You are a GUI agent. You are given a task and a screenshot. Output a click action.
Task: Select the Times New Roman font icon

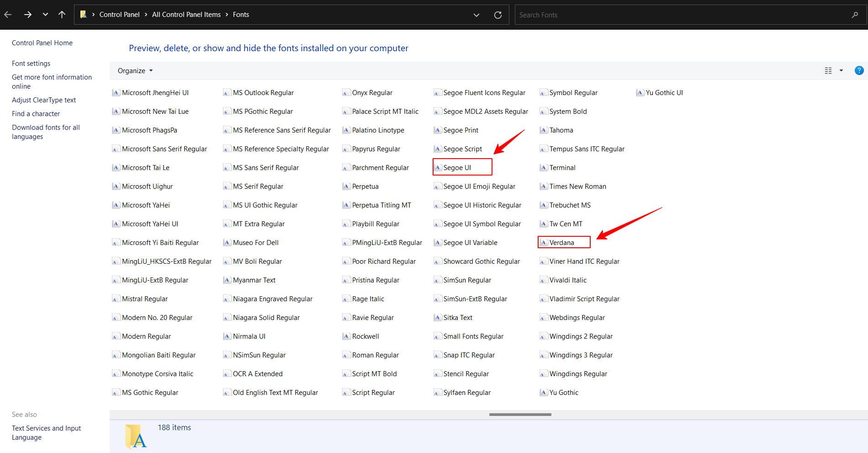point(544,187)
